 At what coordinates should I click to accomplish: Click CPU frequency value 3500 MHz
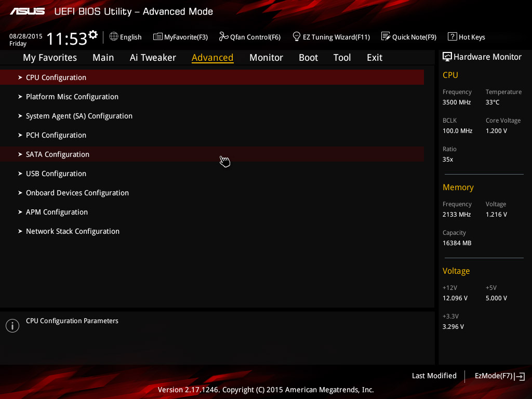457,102
